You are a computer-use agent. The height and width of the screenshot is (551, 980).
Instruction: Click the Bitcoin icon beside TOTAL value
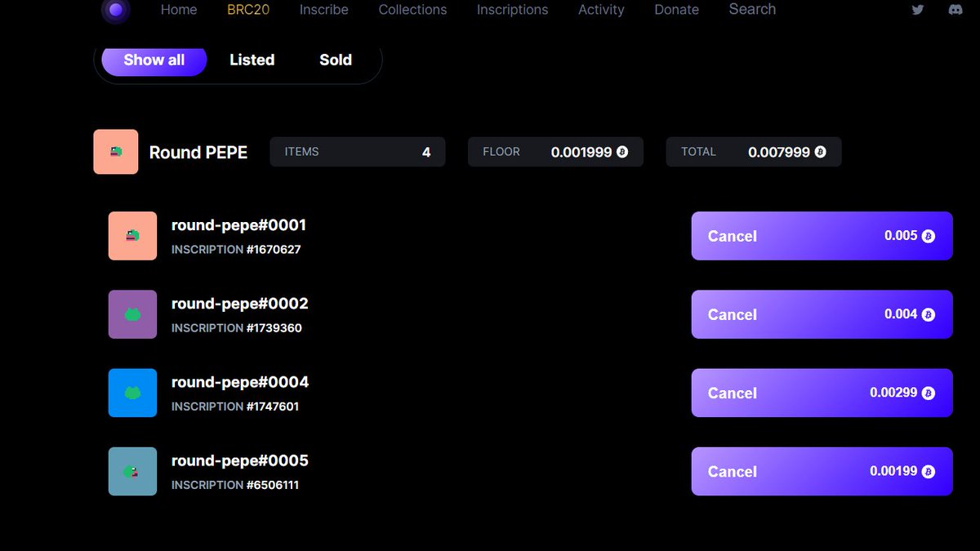tap(820, 152)
